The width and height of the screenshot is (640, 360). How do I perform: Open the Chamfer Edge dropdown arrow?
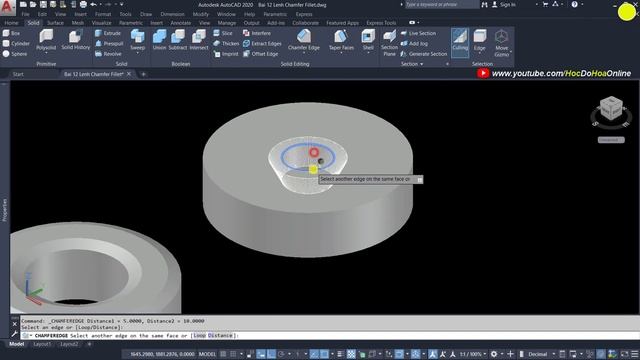click(304, 53)
